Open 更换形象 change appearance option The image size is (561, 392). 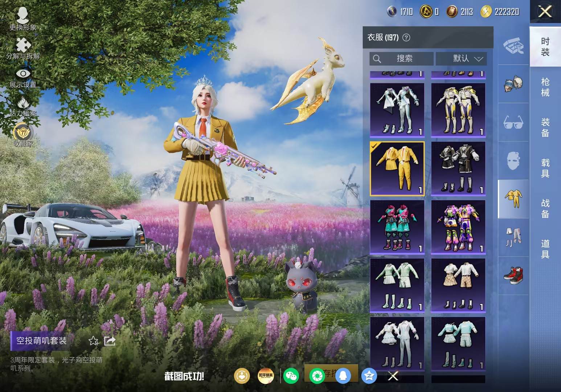(23, 18)
